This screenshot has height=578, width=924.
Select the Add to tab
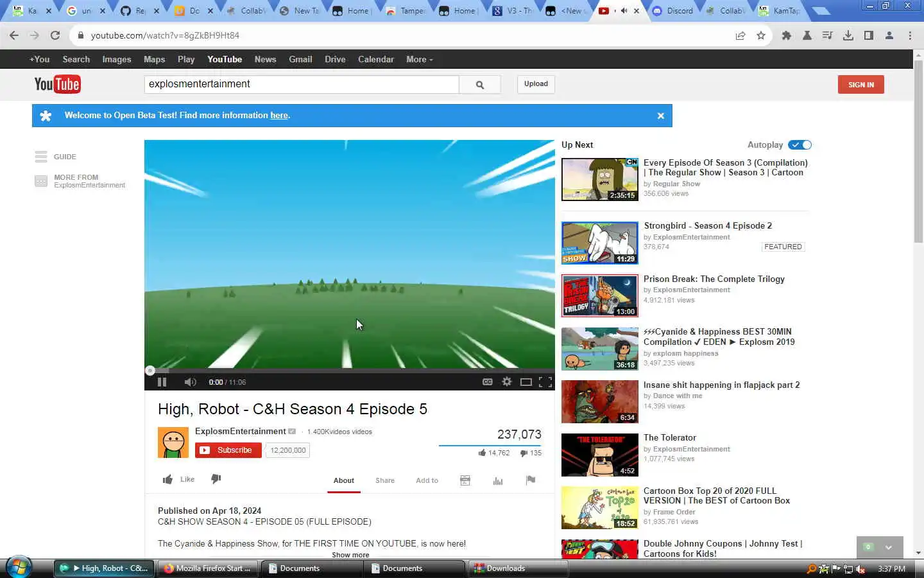pyautogui.click(x=427, y=480)
